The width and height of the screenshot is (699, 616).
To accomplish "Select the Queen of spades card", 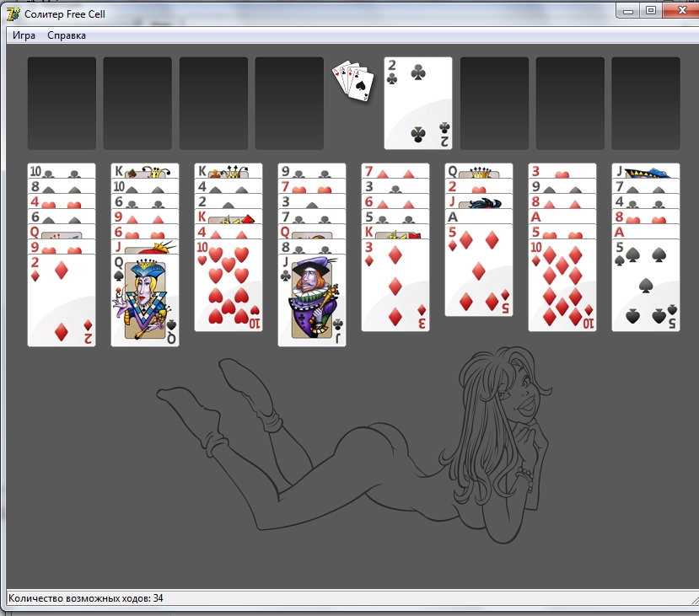I will coord(145,300).
